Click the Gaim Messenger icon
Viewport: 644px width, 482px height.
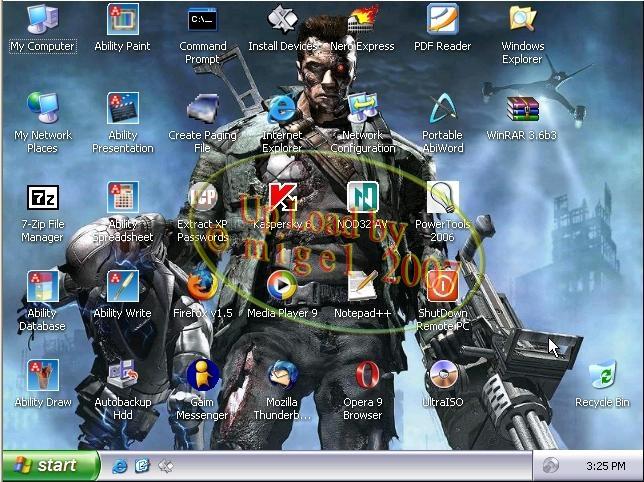(x=202, y=377)
